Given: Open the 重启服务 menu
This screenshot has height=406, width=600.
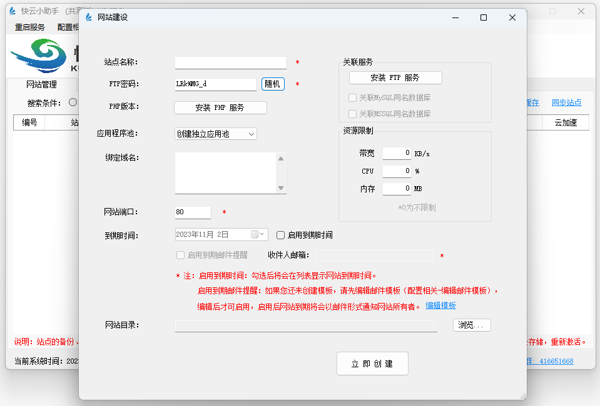Looking at the screenshot, I should [x=30, y=27].
